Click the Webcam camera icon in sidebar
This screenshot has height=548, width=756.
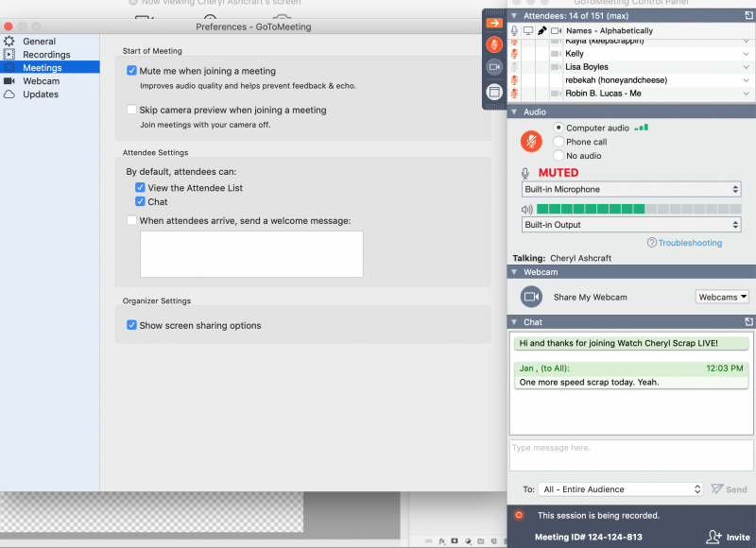(9, 81)
